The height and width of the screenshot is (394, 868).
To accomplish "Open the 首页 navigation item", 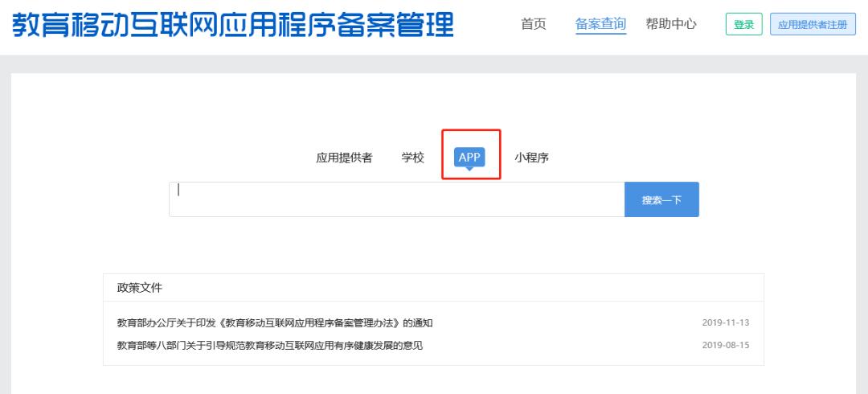I will coord(534,24).
